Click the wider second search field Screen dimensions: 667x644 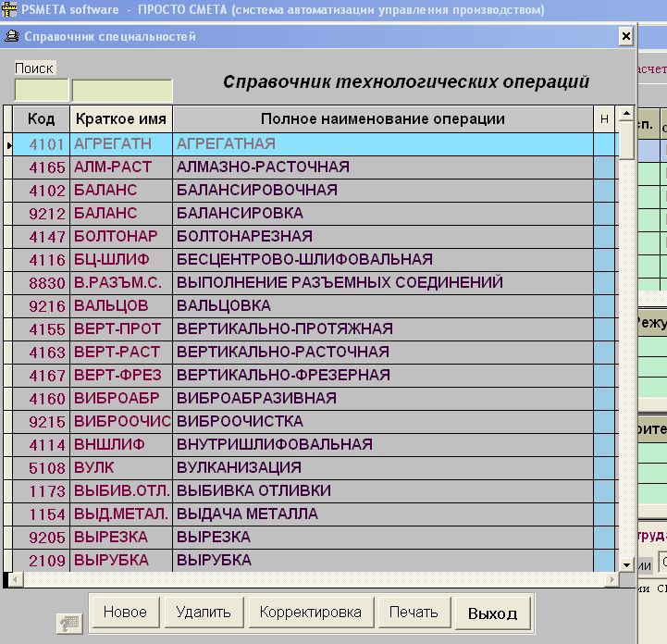tap(122, 91)
